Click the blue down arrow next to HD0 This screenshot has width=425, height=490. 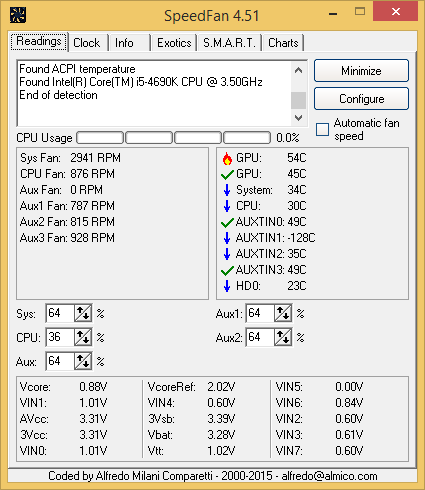click(227, 286)
